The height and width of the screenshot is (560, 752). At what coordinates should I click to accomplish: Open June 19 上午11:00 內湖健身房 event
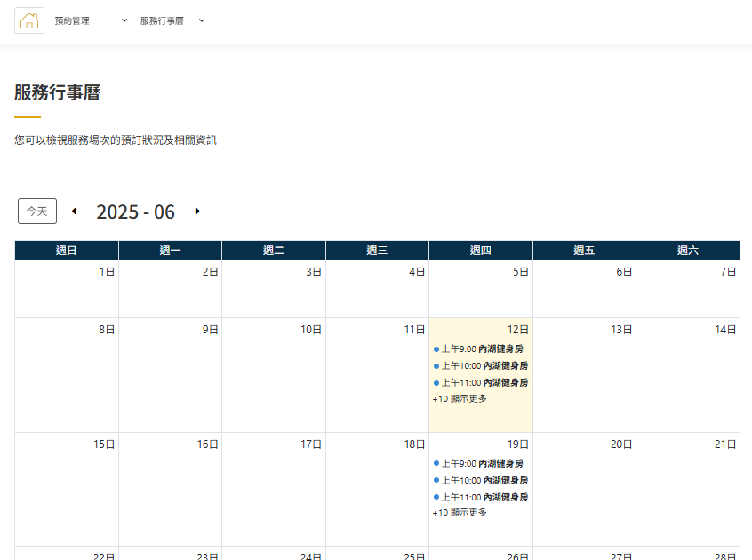(481, 497)
